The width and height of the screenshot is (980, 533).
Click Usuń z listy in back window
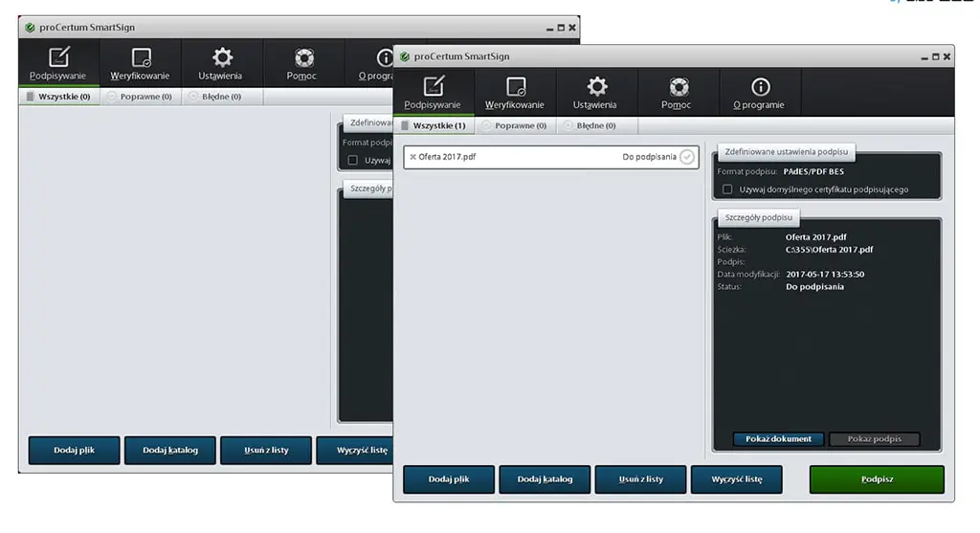point(266,451)
